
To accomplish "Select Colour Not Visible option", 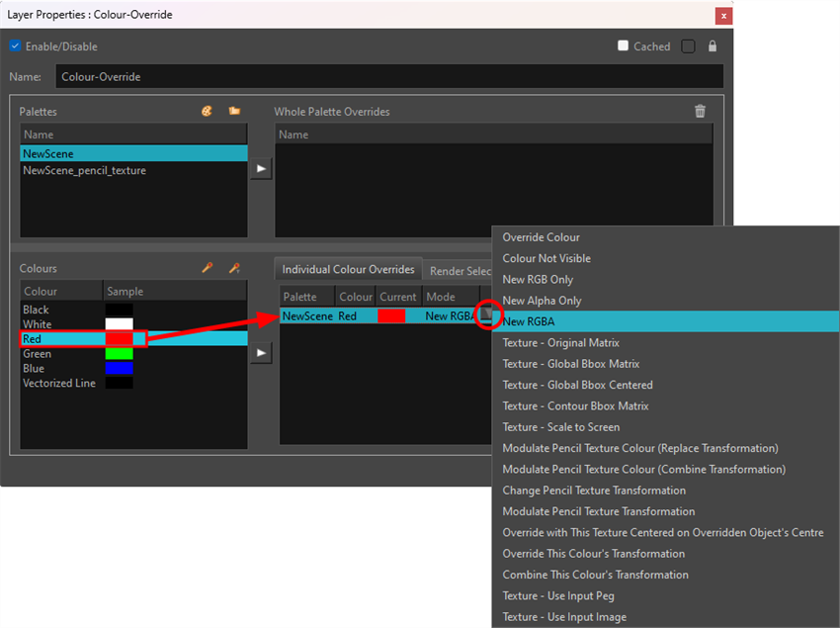I will (546, 258).
